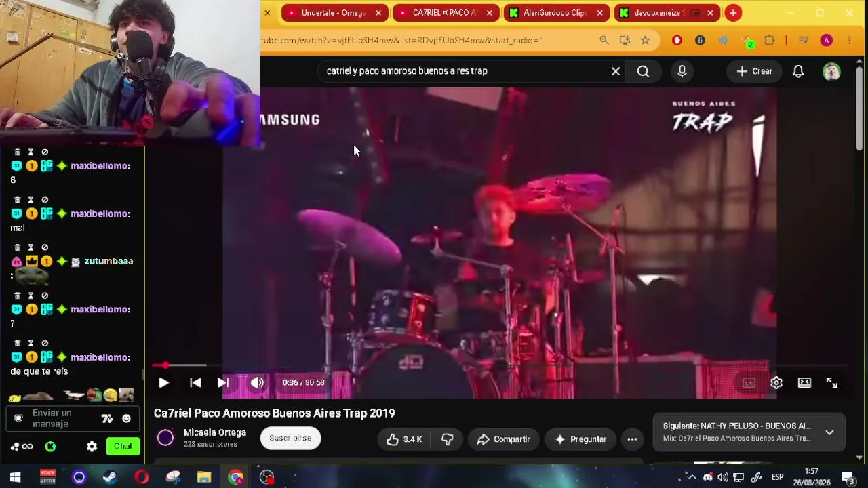Delete the 'mal' chat message
This screenshot has height=488, width=868.
click(18, 200)
